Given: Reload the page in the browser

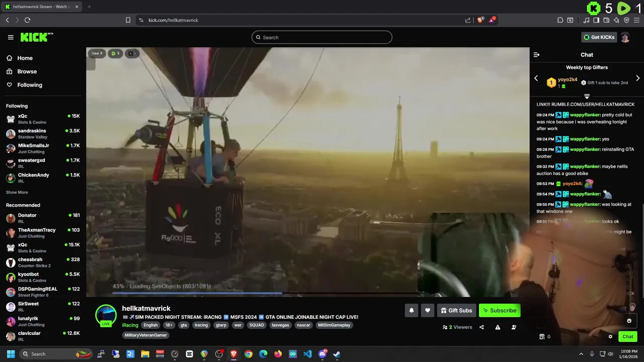Looking at the screenshot, I should [x=27, y=20].
